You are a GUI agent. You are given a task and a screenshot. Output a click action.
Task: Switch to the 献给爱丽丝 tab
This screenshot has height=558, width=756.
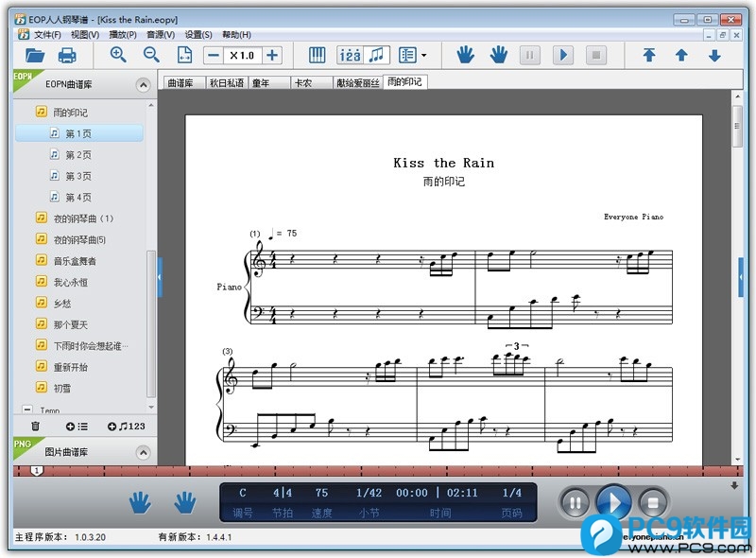pyautogui.click(x=358, y=83)
